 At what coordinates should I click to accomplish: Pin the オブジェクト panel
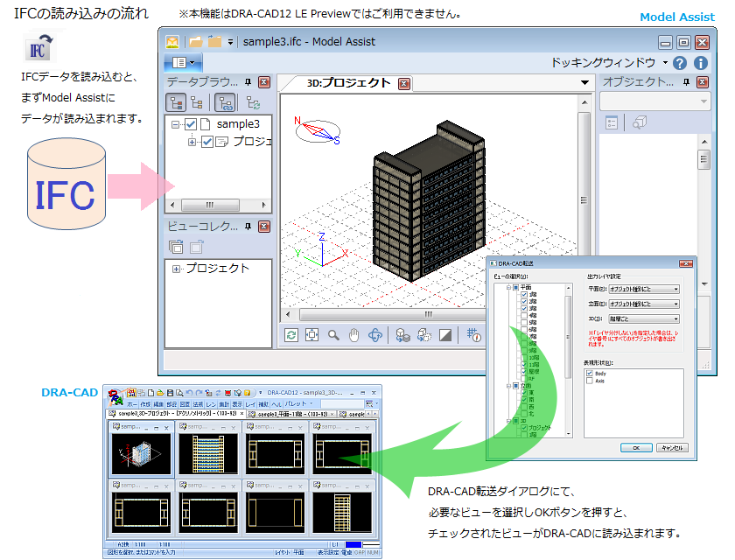(x=686, y=82)
